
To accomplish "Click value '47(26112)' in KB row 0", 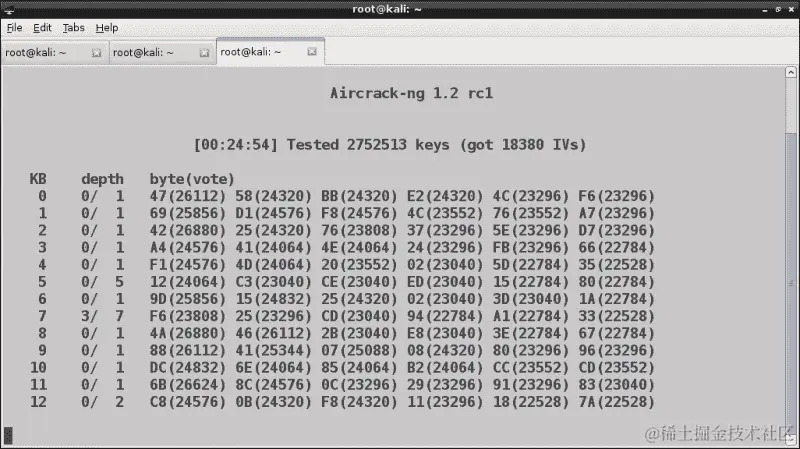I will point(187,196).
